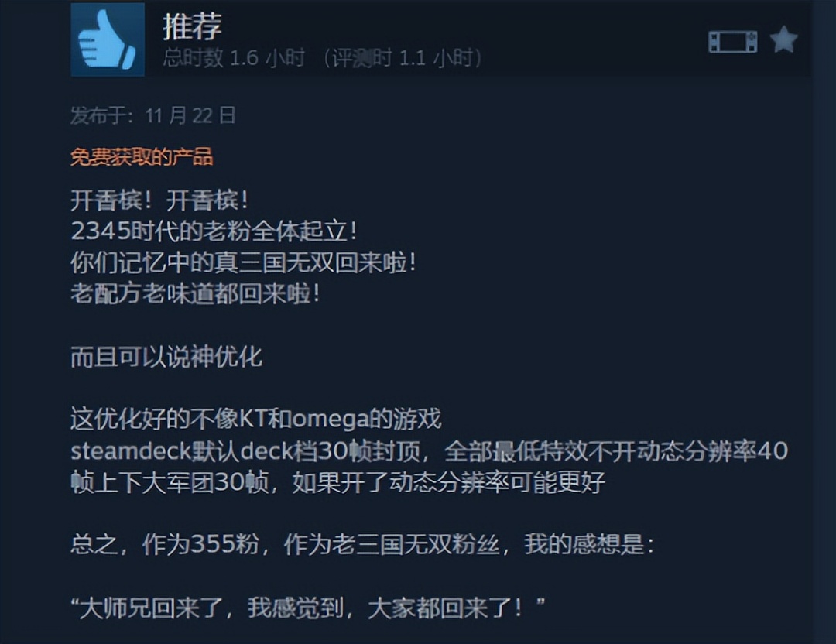The width and height of the screenshot is (836, 644).
Task: Click the orange 免费获取的产品 label
Action: point(142,156)
